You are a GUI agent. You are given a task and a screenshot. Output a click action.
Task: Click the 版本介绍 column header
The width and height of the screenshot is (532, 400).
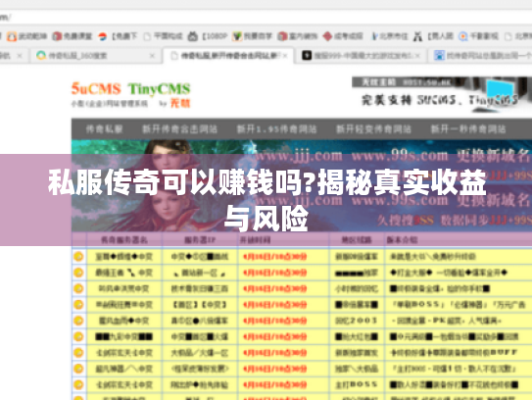click(x=402, y=240)
